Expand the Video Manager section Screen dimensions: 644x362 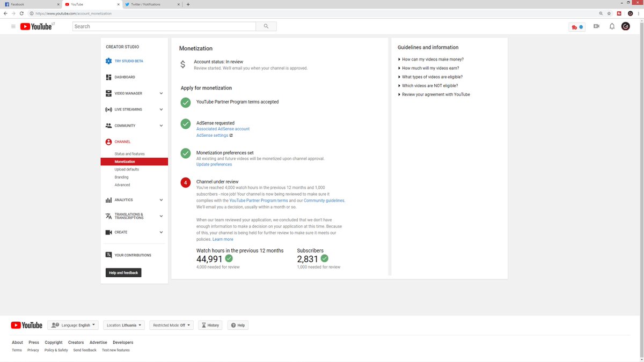(161, 93)
